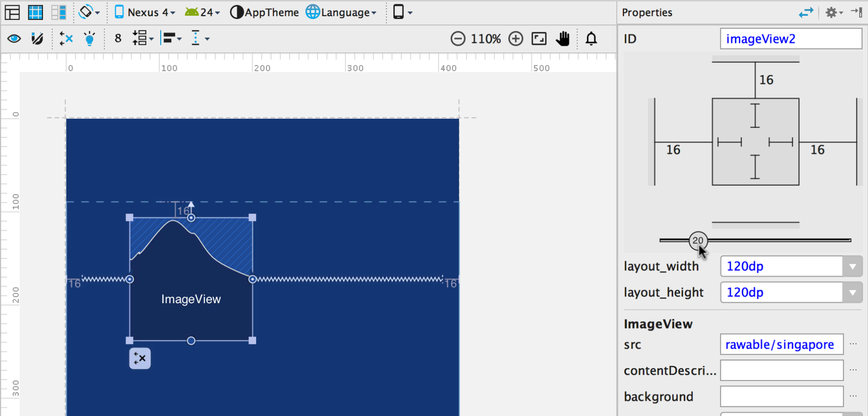Open the warnings bell notification
Viewport: 868px width, 416px height.
click(591, 39)
